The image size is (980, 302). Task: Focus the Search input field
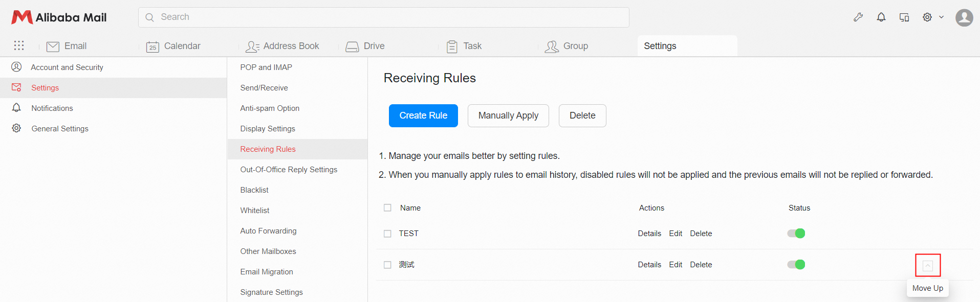coord(383,17)
